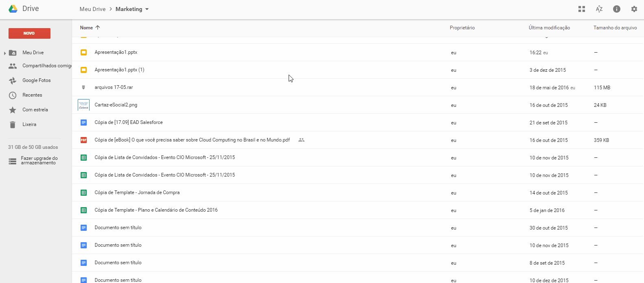
Task: Click the archive icon of arquivos 17-05.rar
Action: [x=83, y=87]
